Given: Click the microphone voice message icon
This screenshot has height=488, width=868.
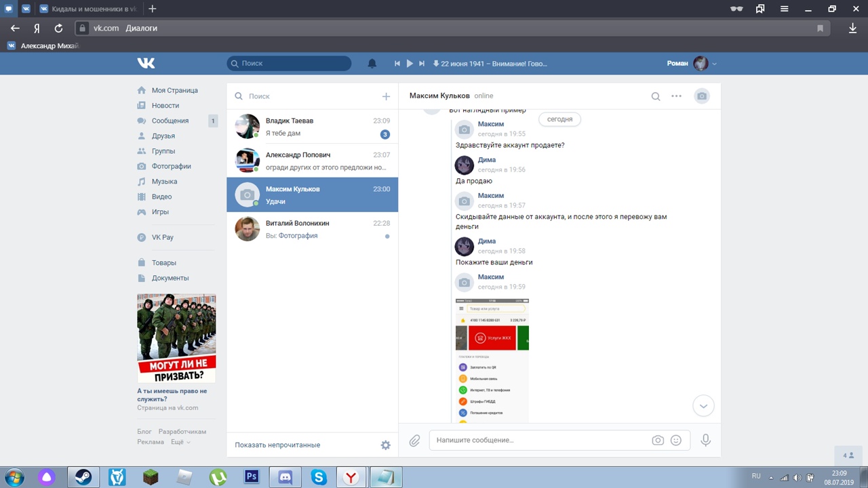Looking at the screenshot, I should point(705,441).
